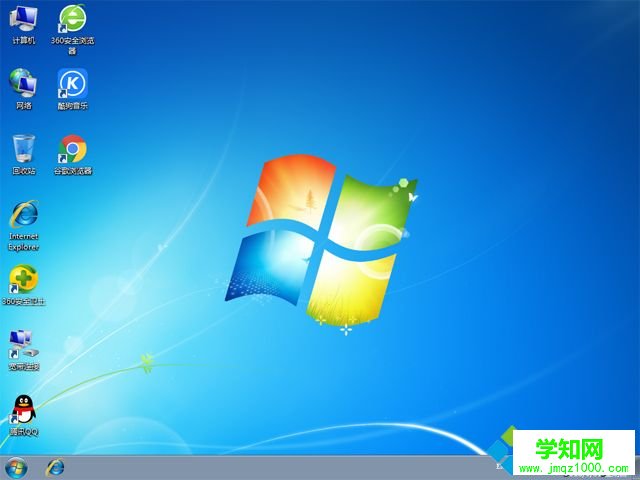This screenshot has width=640, height=480.
Task: Launch the 谷歌浏览器 Chrome shortcut
Action: [x=73, y=154]
